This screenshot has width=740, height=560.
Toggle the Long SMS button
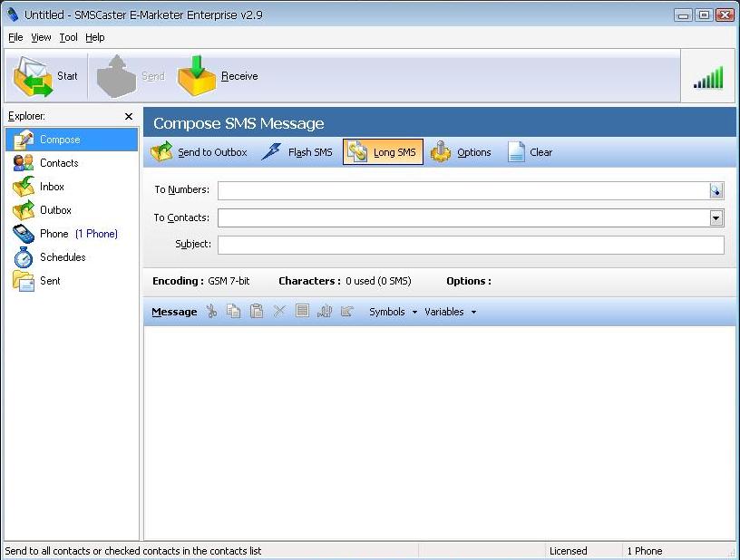(383, 152)
